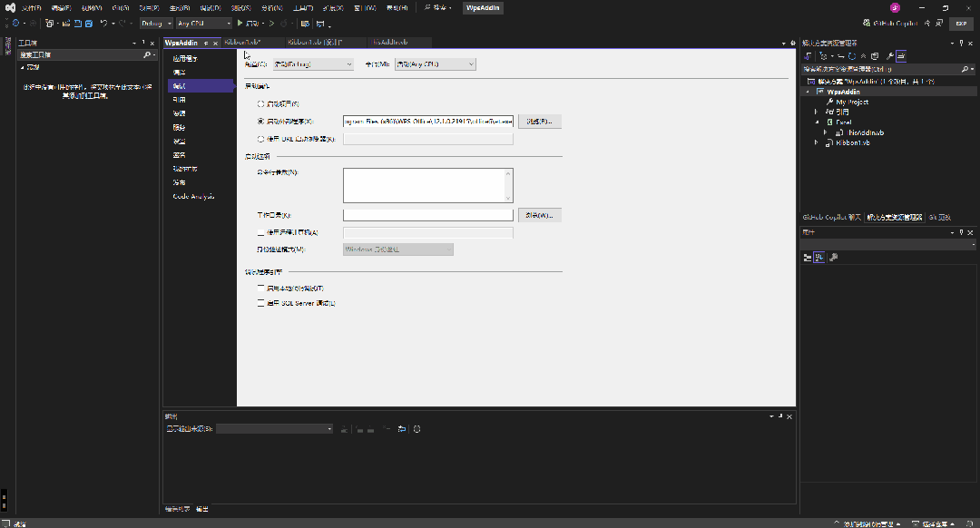This screenshot has height=528, width=980.
Task: Click the save file toolbar icon
Action: [77, 23]
